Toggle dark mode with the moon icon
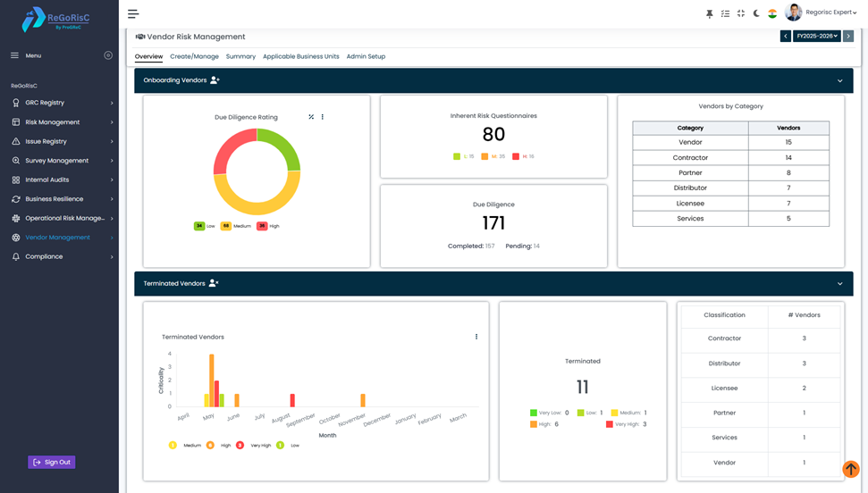 point(756,13)
